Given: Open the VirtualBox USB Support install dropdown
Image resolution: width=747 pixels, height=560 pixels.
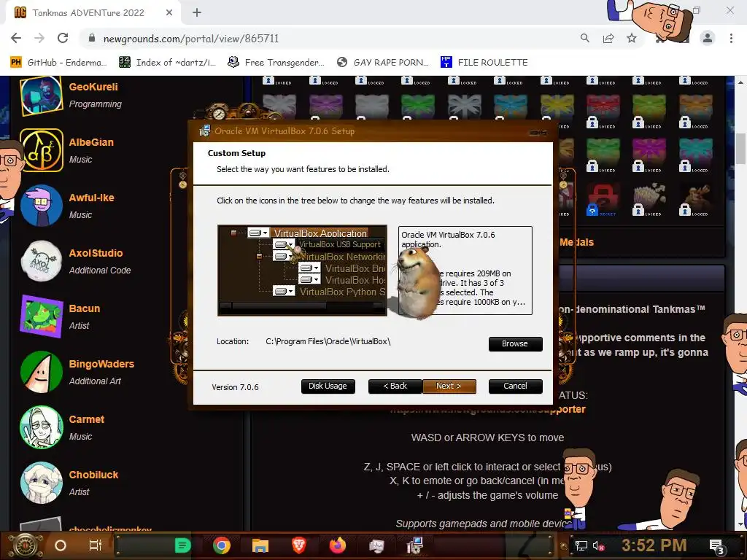Looking at the screenshot, I should pos(284,244).
